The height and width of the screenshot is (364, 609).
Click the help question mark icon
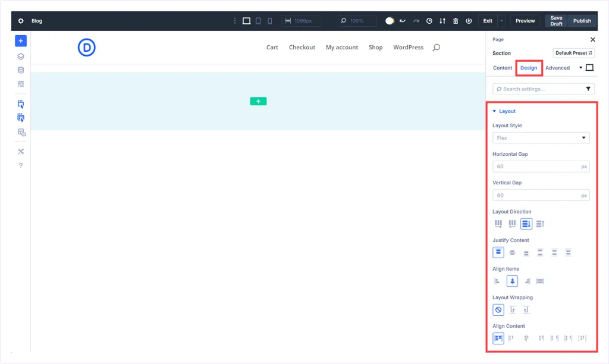pyautogui.click(x=20, y=165)
